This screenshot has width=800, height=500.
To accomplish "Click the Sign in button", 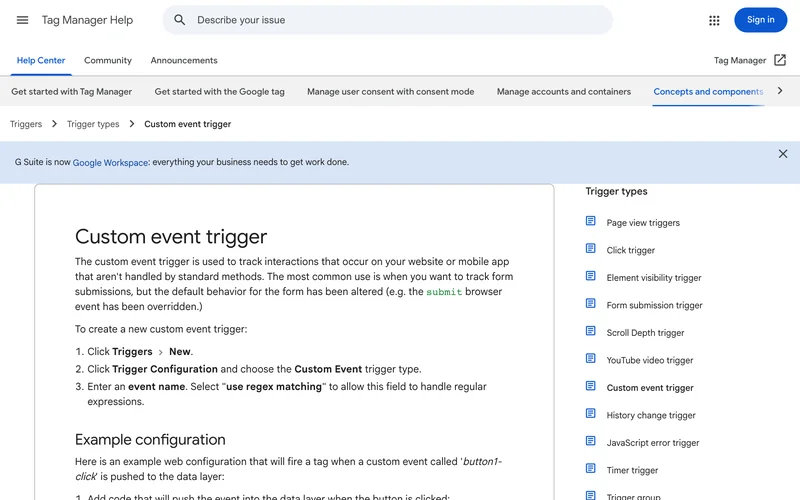I will (760, 20).
